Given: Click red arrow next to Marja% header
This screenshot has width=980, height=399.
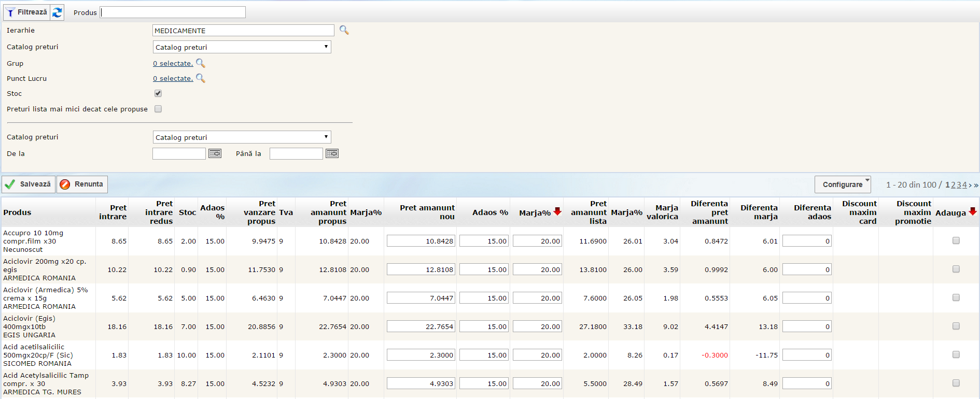Looking at the screenshot, I should [x=557, y=211].
